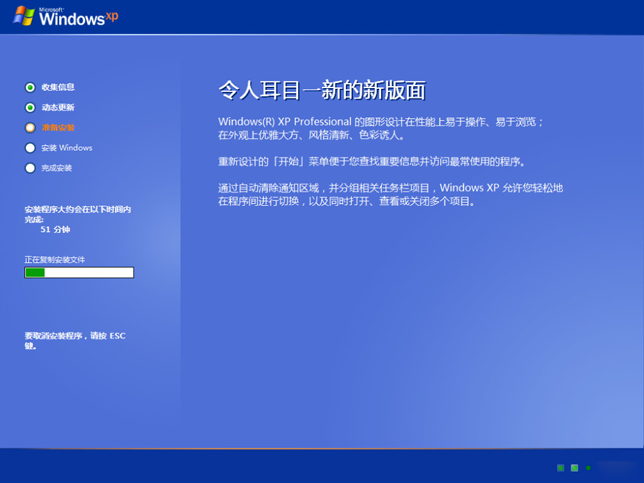
Task: Click the 令人耳目一新的新版面 heading
Action: tap(322, 90)
